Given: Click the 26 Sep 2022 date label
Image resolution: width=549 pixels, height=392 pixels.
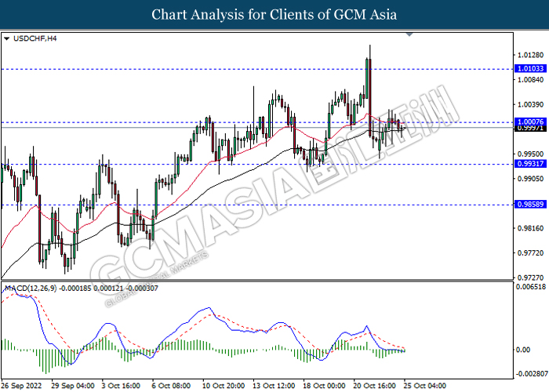Looking at the screenshot, I should [x=22, y=386].
